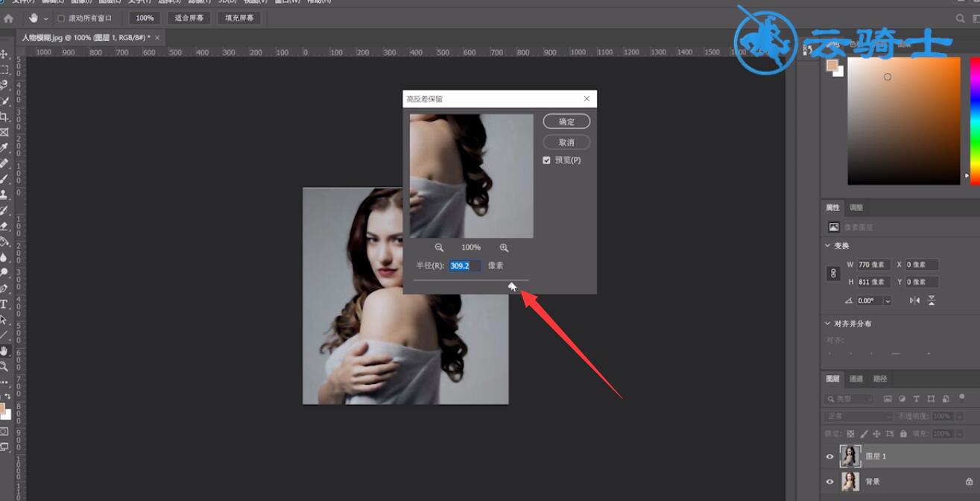
Task: Click the foreground color swatch in Color panel
Action: pyautogui.click(x=832, y=66)
